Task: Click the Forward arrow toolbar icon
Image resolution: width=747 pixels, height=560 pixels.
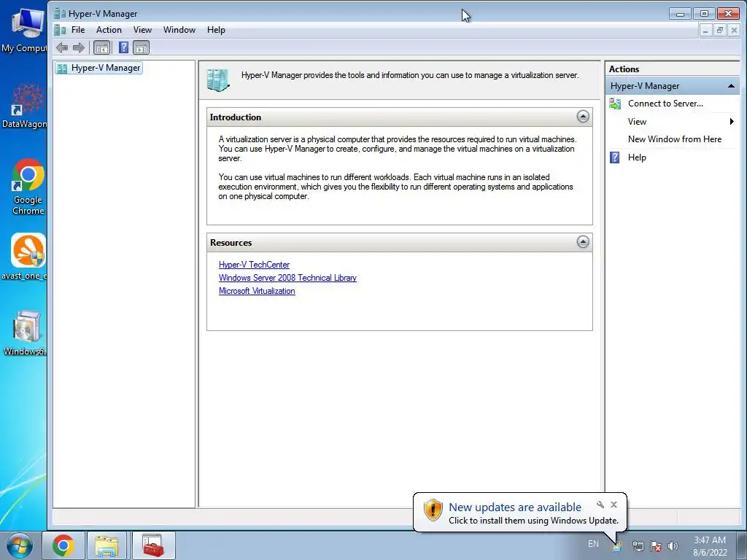Action: [x=79, y=47]
